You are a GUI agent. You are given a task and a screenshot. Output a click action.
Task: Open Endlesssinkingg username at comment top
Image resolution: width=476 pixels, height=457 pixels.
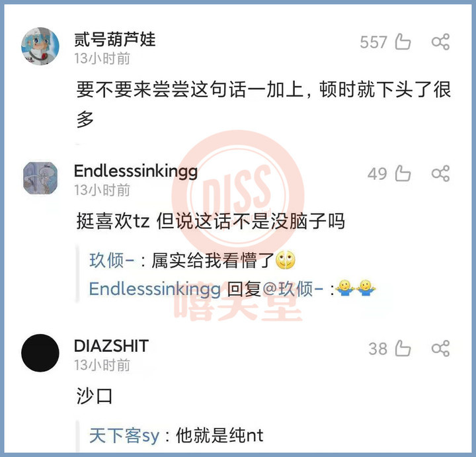(x=136, y=171)
